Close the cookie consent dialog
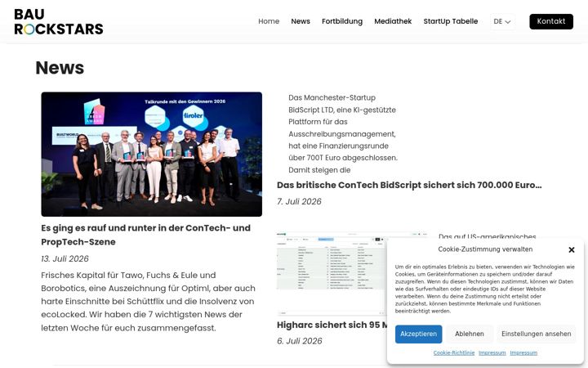Image resolution: width=588 pixels, height=368 pixels. pos(572,249)
